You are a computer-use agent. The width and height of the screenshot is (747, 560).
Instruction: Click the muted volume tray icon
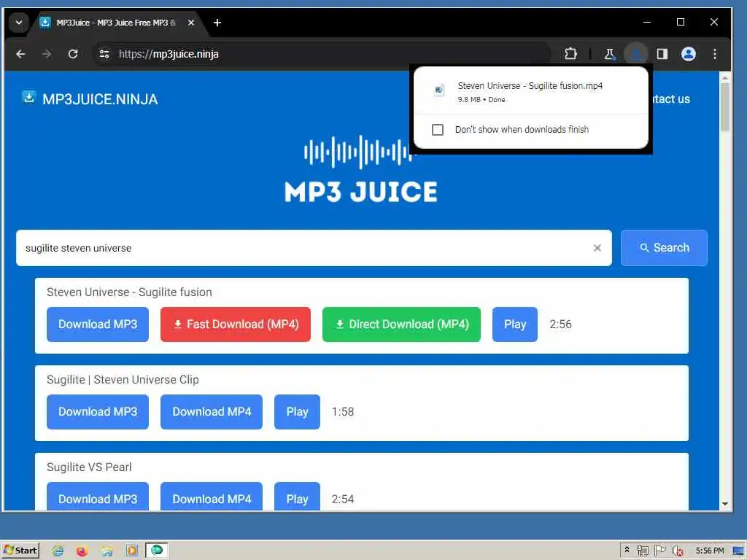tap(677, 551)
